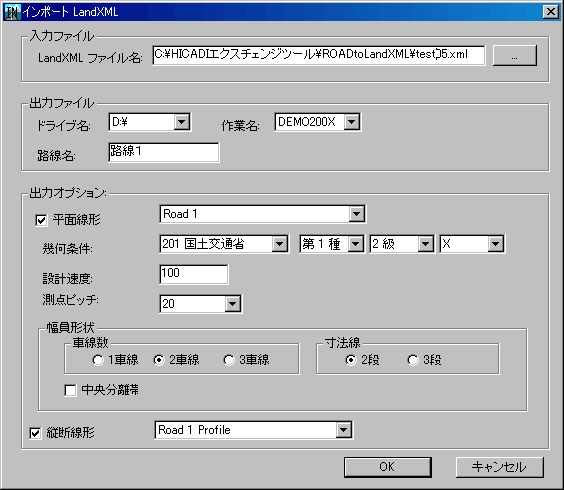Expand the 201 国土交通省 dropdown
This screenshot has height=490, width=564.
click(224, 244)
